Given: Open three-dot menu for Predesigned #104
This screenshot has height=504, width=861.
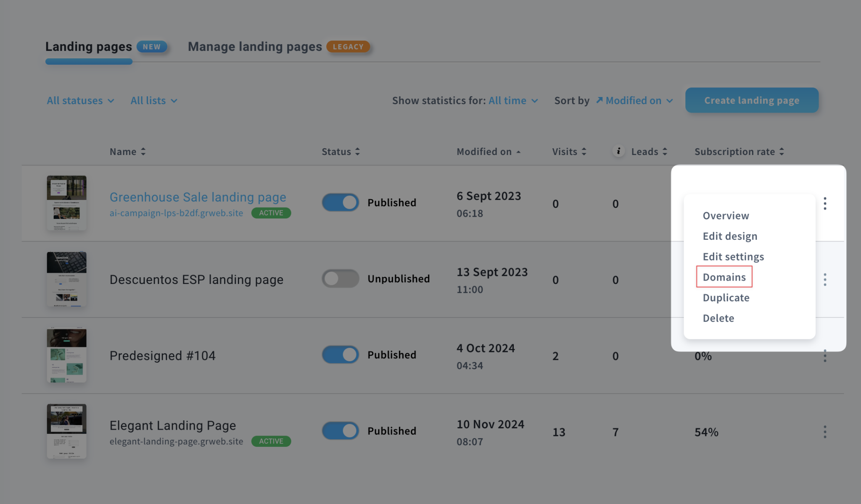Looking at the screenshot, I should pos(825,355).
